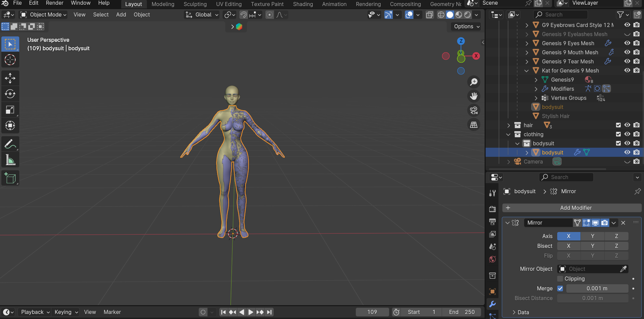The image size is (644, 319).
Task: Remove the Mirror modifier with X
Action: (x=623, y=223)
